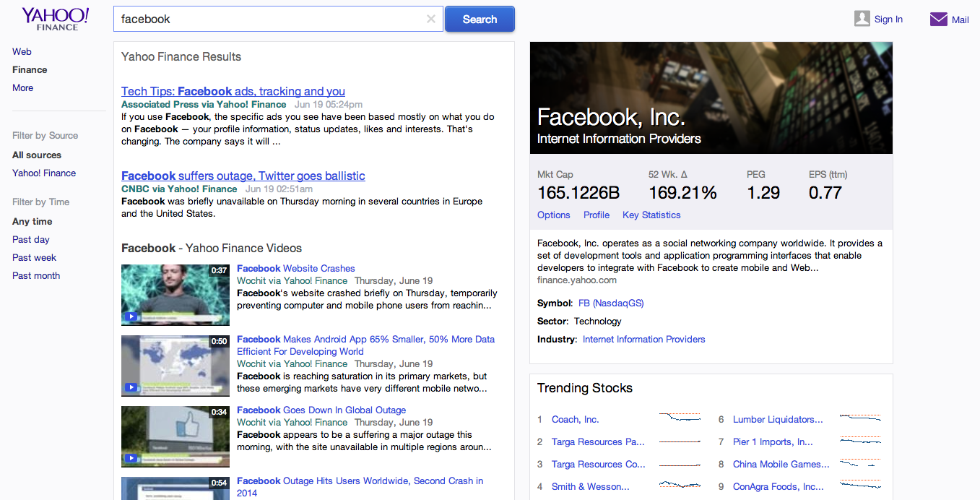Open Facebook Goes Down In Global Outage title

click(321, 410)
